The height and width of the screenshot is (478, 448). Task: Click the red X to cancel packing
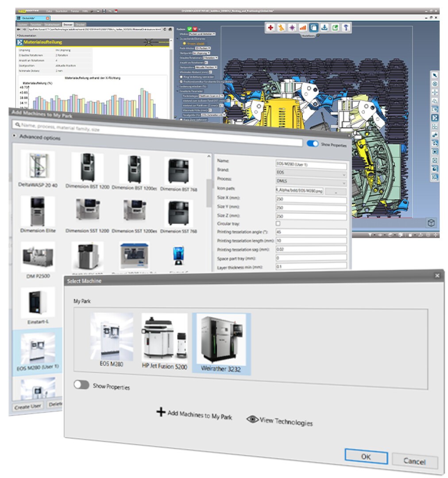click(x=195, y=29)
